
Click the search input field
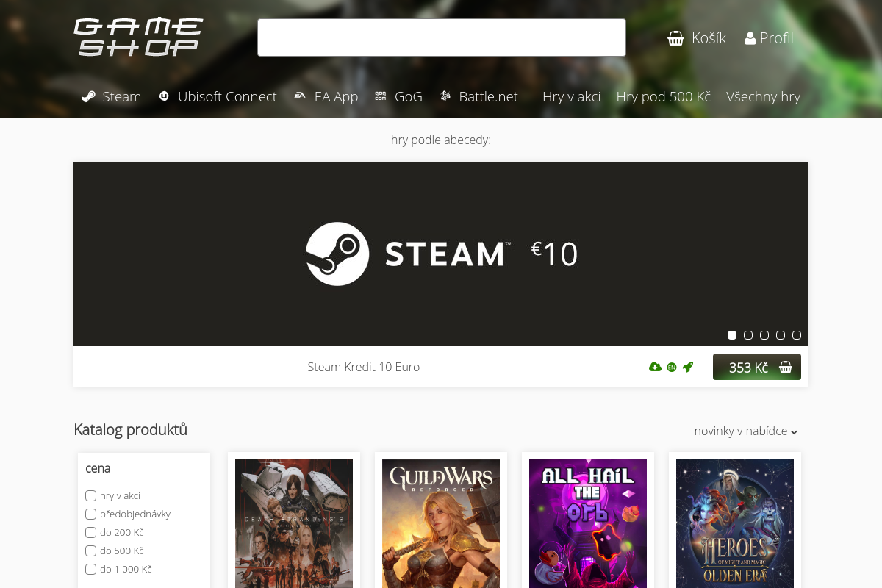click(x=442, y=37)
